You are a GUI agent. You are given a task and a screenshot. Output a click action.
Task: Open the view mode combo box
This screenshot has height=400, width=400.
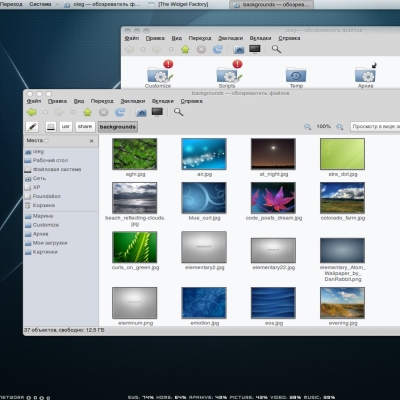click(x=375, y=127)
